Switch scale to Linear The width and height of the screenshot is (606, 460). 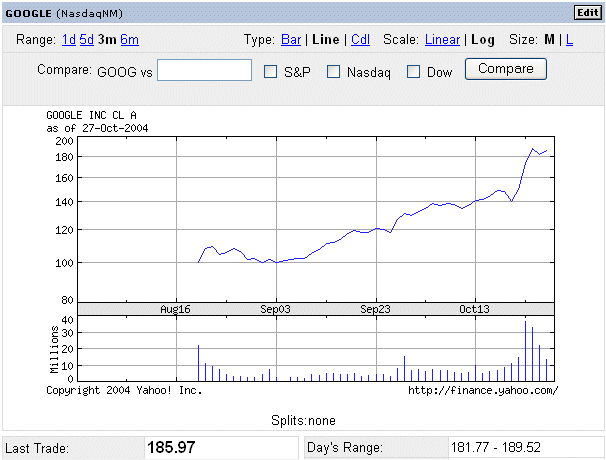[x=442, y=39]
